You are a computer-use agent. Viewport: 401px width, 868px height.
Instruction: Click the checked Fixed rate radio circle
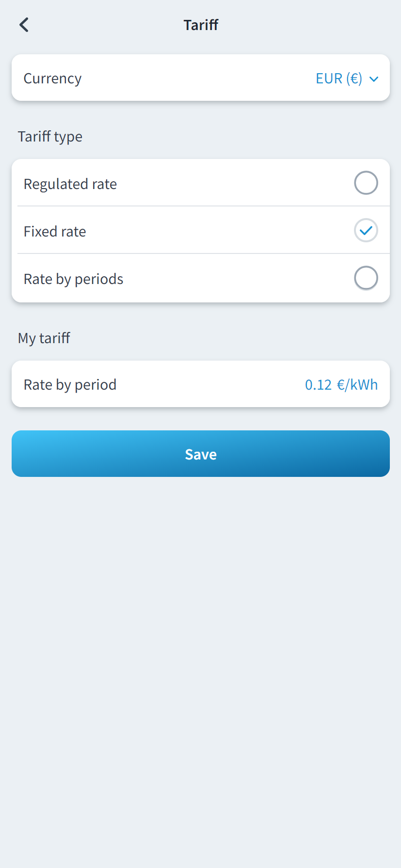tap(366, 231)
